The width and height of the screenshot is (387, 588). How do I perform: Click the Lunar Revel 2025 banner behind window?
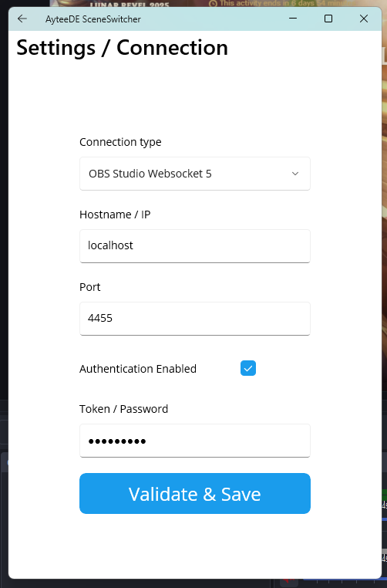click(130, 5)
